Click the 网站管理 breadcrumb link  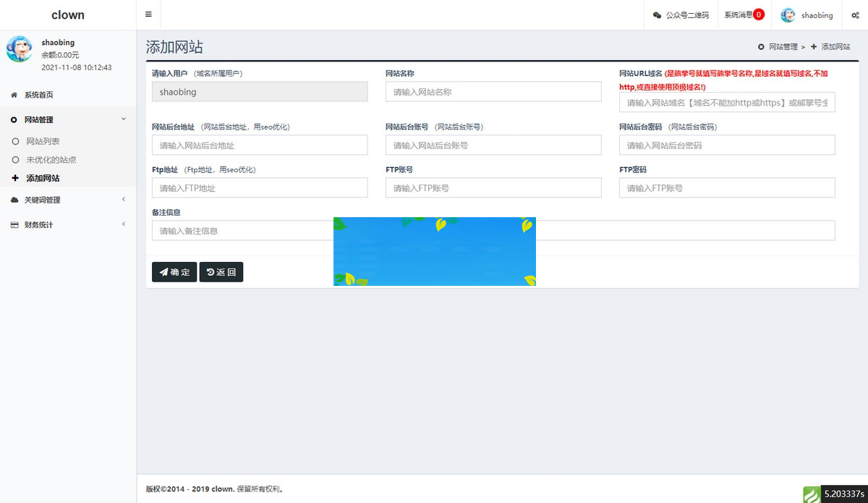point(783,46)
